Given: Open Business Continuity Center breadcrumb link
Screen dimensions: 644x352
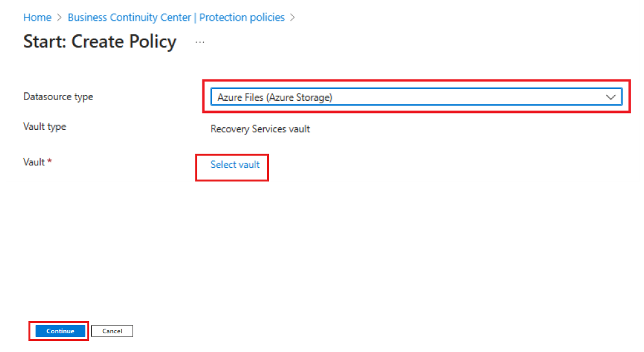Looking at the screenshot, I should point(129,17).
